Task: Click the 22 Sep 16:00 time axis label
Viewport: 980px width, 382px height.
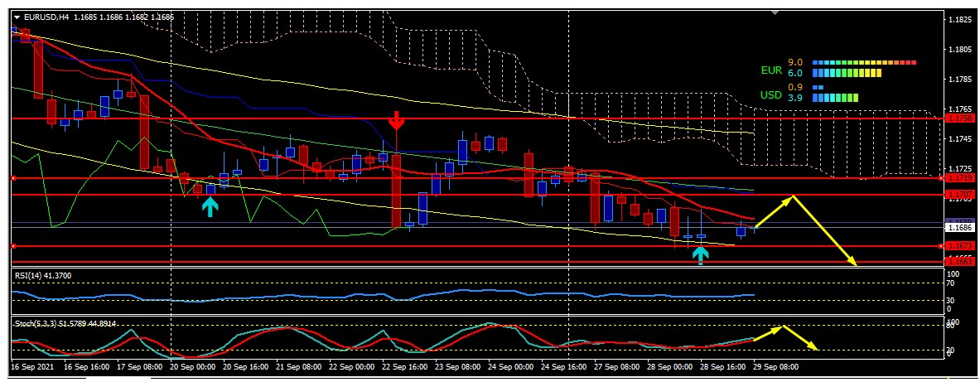Action: [x=404, y=365]
